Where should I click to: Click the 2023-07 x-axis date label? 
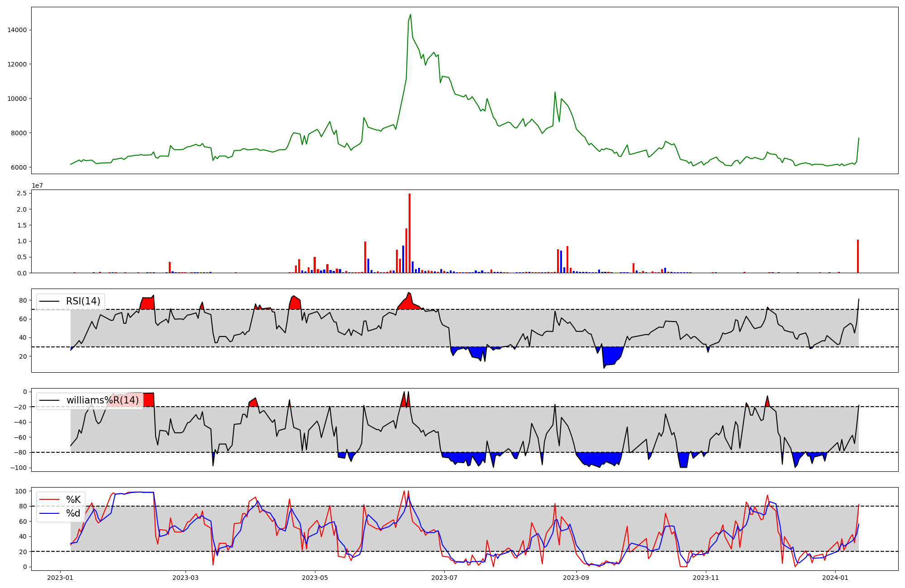coord(444,578)
